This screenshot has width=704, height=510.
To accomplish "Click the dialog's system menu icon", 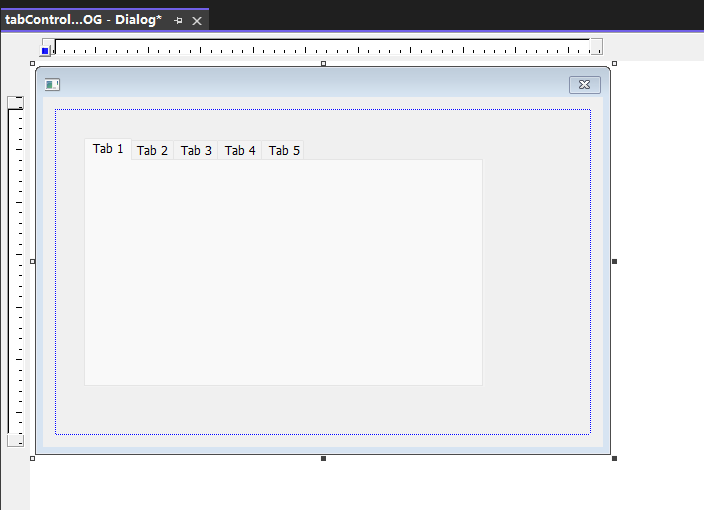I will point(53,84).
